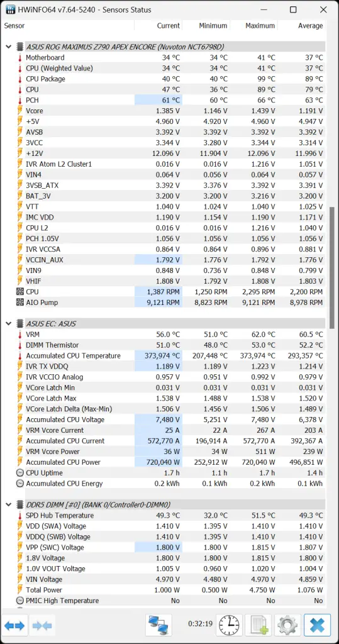Click the DIMM Thermistor thermometer icon
The width and height of the screenshot is (339, 644).
19,345
